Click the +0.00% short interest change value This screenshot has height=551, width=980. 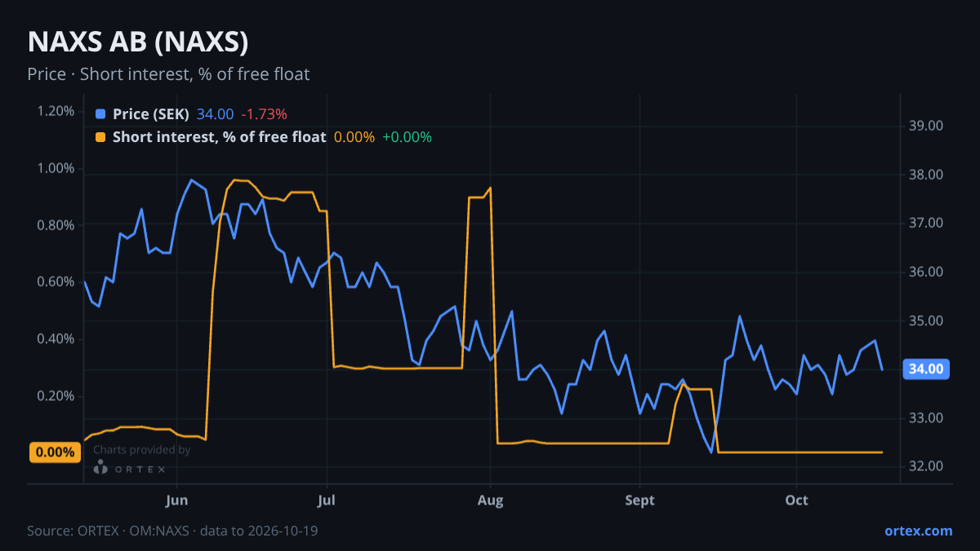point(407,137)
